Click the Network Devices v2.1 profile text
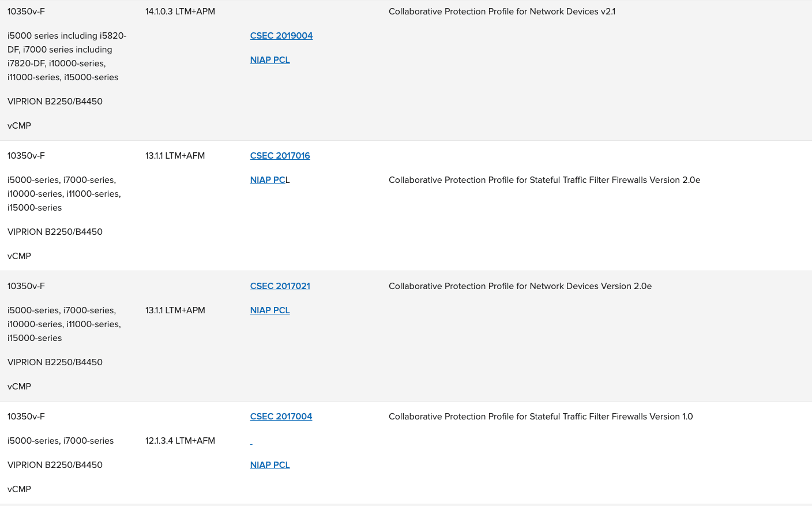 click(x=502, y=11)
